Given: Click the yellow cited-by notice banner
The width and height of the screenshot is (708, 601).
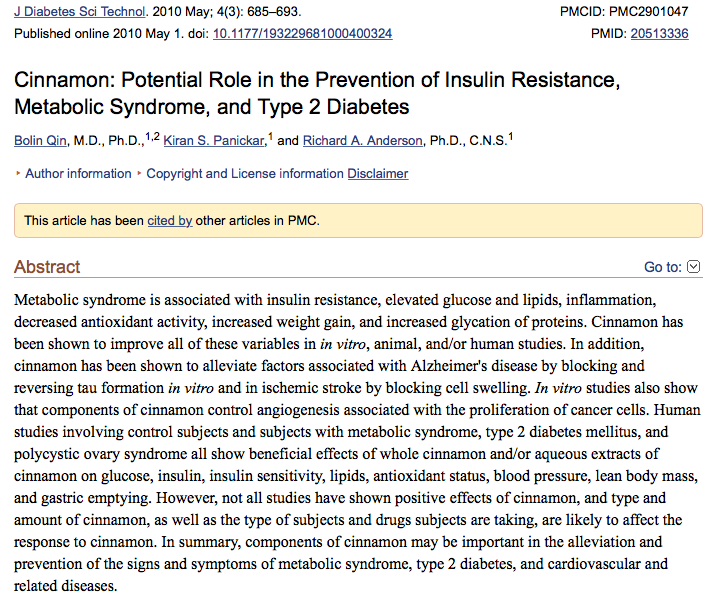Looking at the screenshot, I should (500, 220).
